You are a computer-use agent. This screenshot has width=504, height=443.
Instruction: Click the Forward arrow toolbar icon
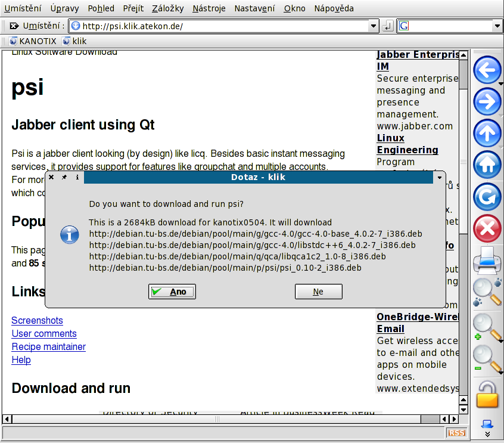click(x=487, y=102)
